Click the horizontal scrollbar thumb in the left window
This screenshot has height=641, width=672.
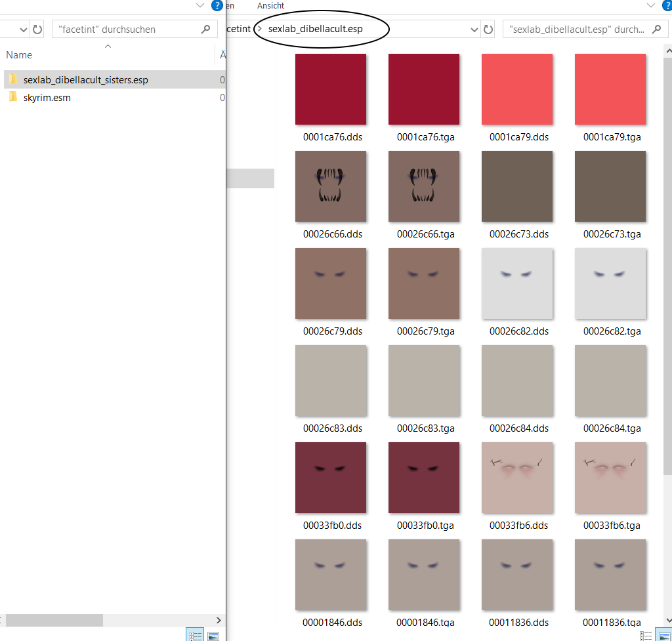pyautogui.click(x=54, y=620)
